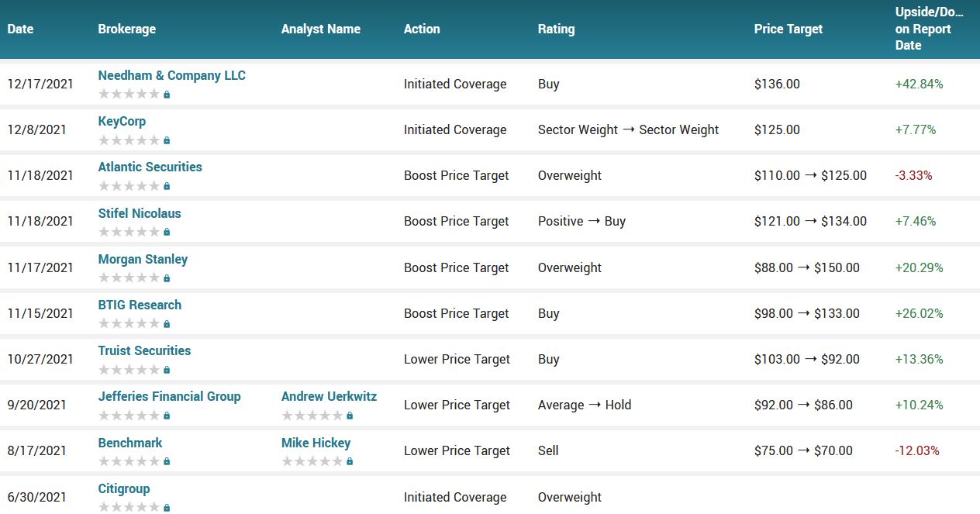Open KeyCorp brokerage link
Screen dimensions: 980x514
click(122, 121)
